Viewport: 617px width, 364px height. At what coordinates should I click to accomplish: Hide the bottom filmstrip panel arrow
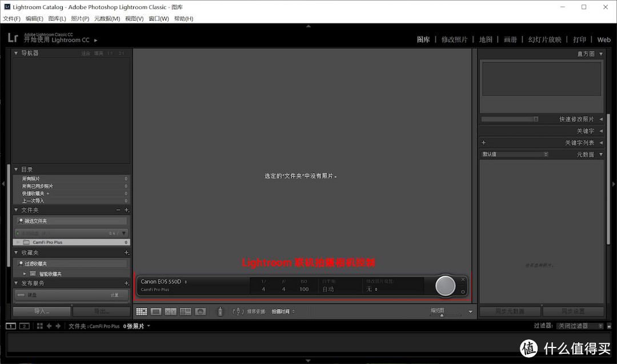point(308,361)
